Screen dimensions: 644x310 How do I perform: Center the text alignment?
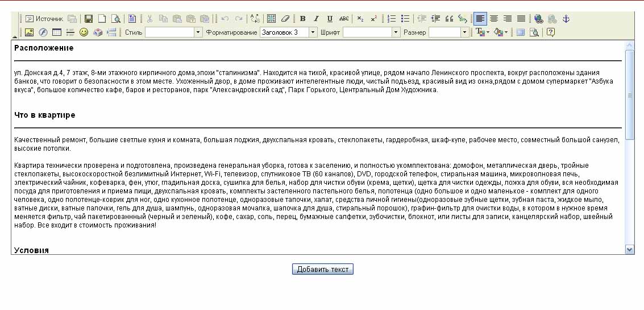(494, 19)
